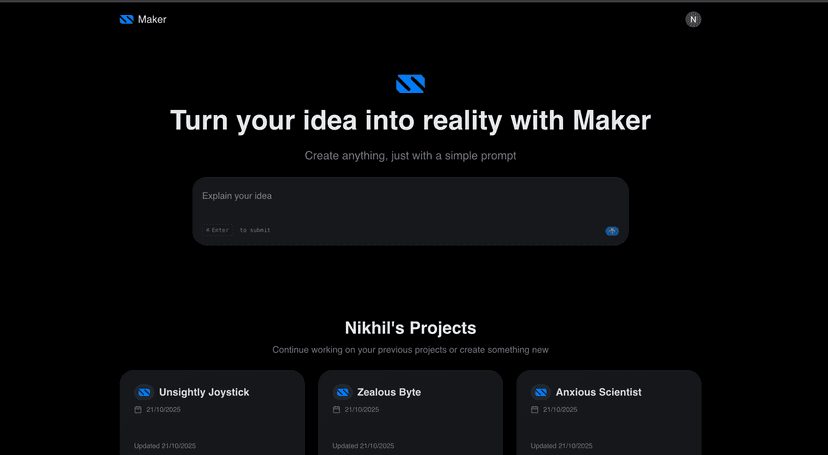
Task: Open the Zealous Byte project
Action: [389, 392]
